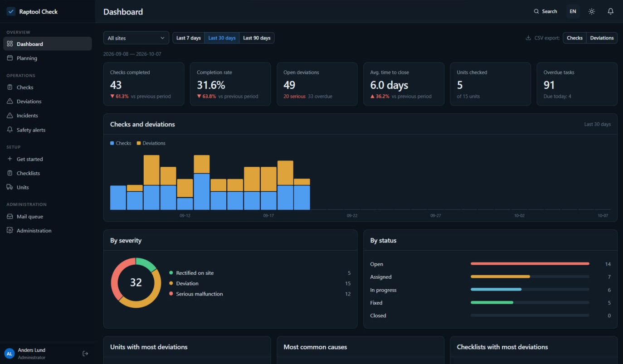Open the Planning page in sidebar
This screenshot has width=623, height=364.
click(48, 58)
